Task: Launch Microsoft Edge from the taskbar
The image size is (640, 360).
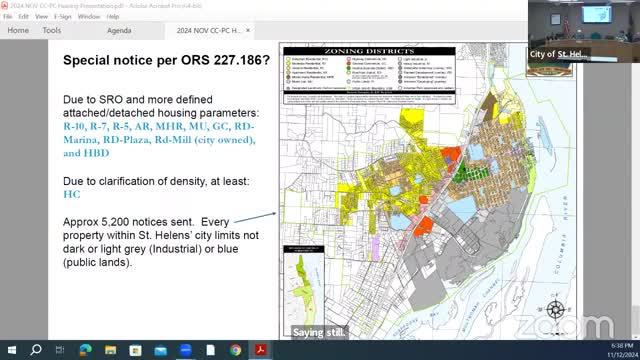Action: coord(85,350)
